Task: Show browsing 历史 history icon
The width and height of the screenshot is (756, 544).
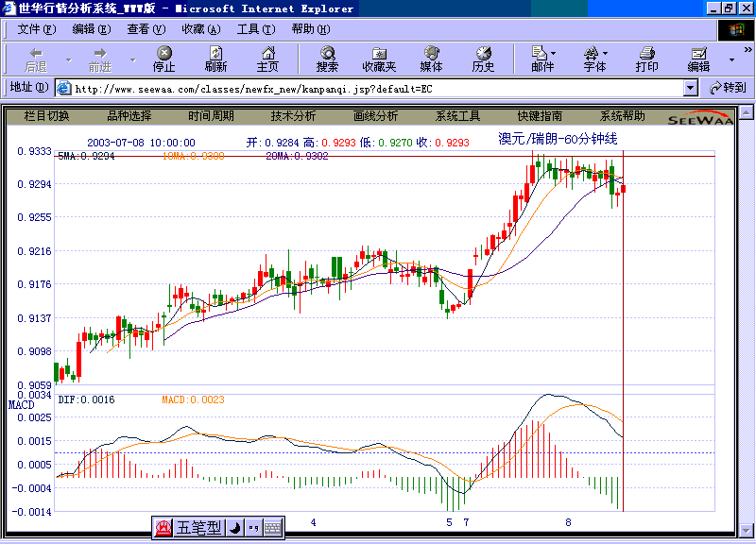Action: (x=483, y=59)
